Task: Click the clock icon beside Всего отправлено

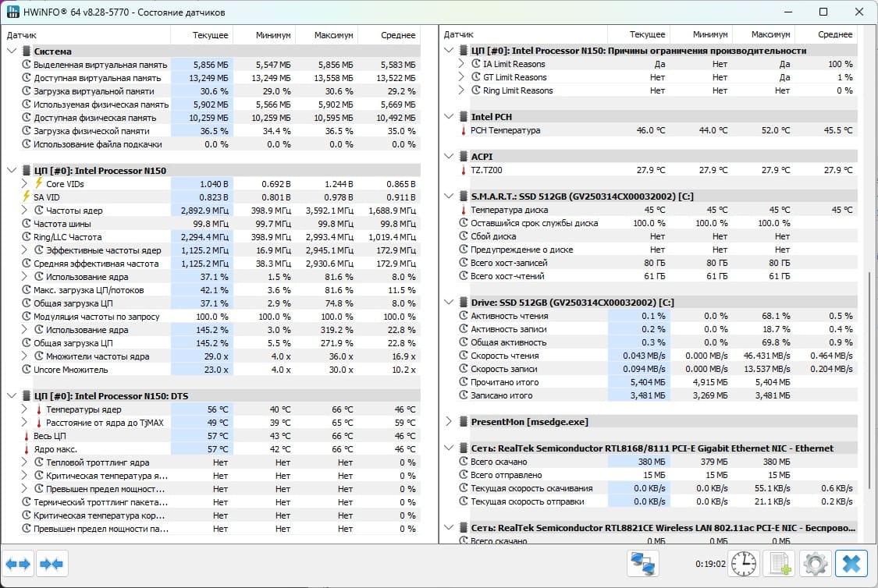Action: [463, 474]
